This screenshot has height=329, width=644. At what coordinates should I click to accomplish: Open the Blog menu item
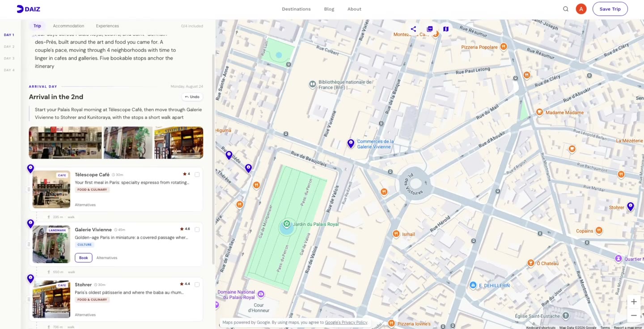(329, 9)
